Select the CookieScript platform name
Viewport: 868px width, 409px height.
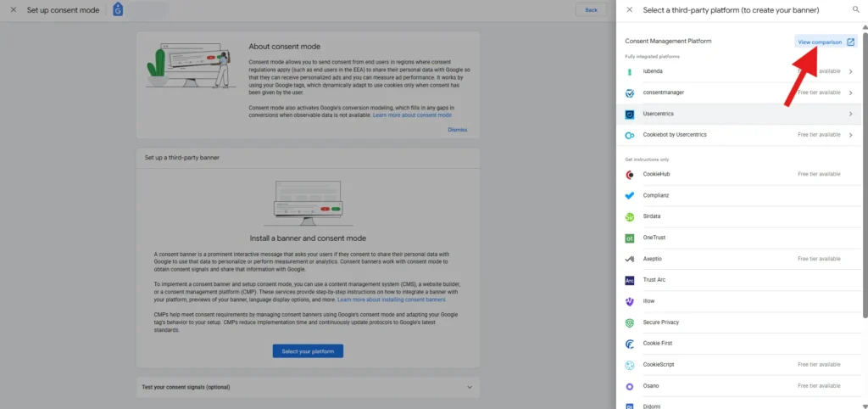point(658,365)
